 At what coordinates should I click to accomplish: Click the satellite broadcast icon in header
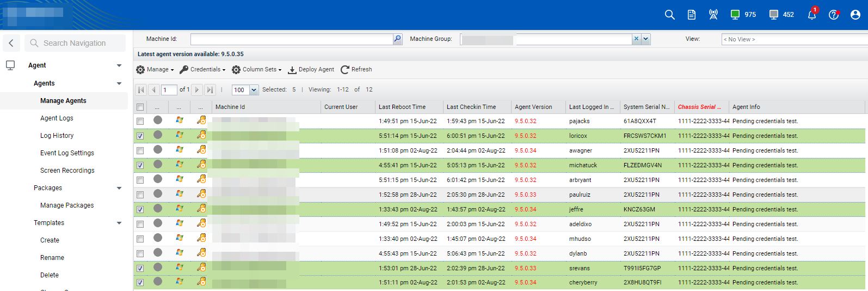tap(713, 15)
